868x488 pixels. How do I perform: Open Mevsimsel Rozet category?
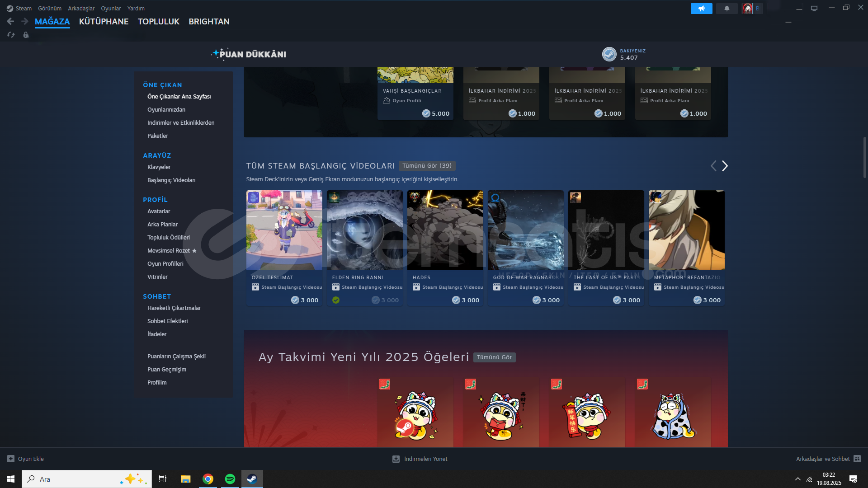coord(172,251)
